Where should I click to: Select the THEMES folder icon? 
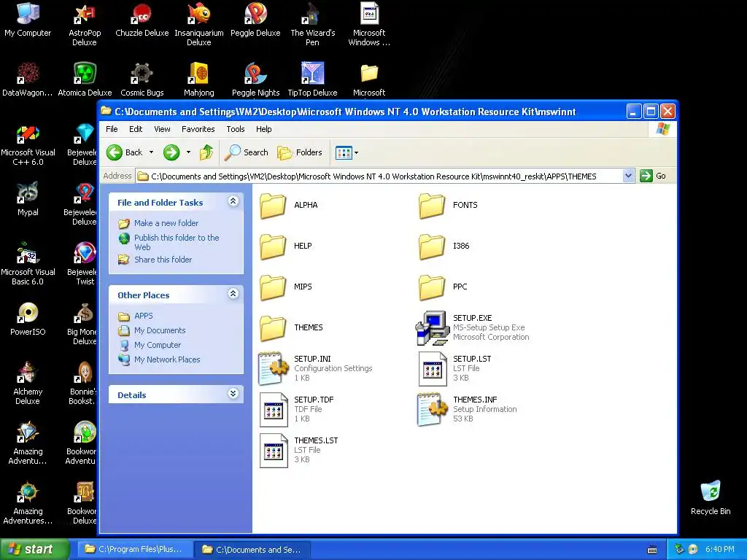(273, 328)
